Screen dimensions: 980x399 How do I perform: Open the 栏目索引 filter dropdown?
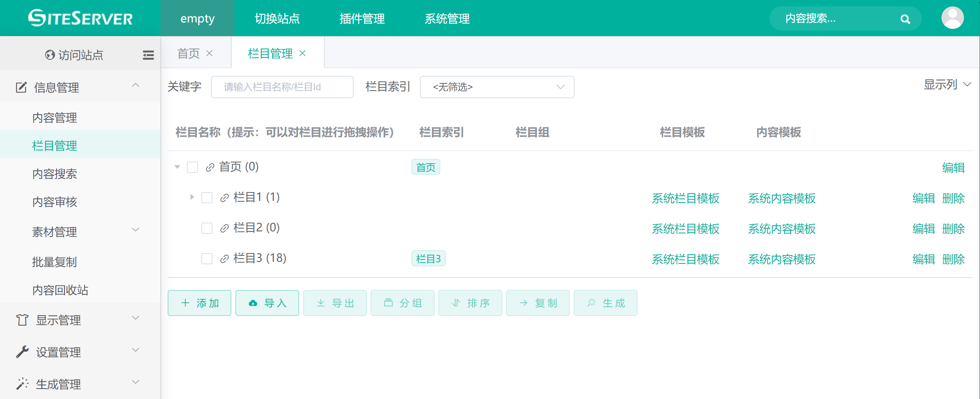pos(497,87)
